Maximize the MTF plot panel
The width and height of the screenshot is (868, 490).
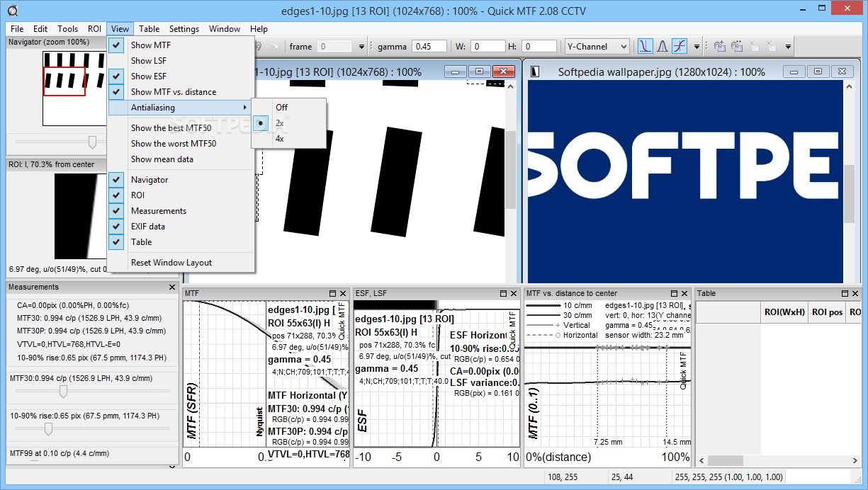coord(333,293)
